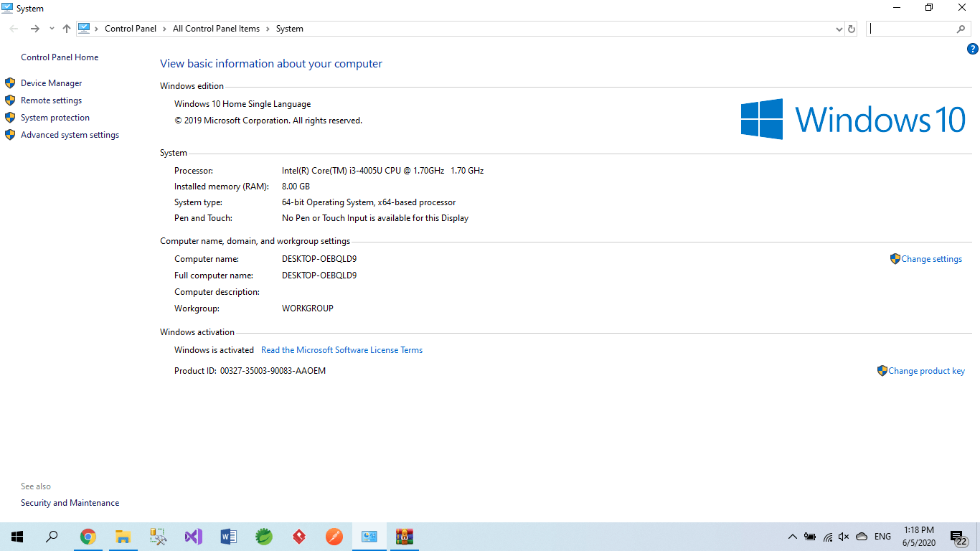This screenshot has width=980, height=551.
Task: Click Windows 10 Home Single Language text
Action: coord(242,104)
